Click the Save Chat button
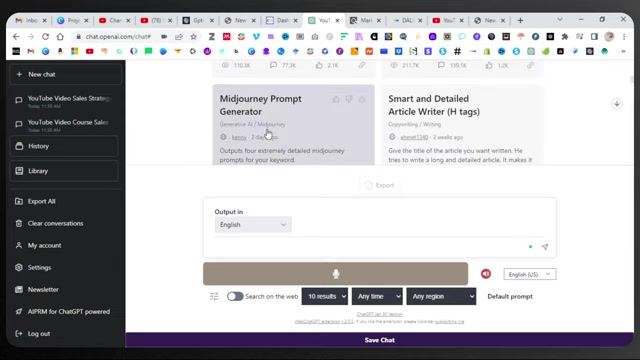The height and width of the screenshot is (360, 640). [380, 340]
